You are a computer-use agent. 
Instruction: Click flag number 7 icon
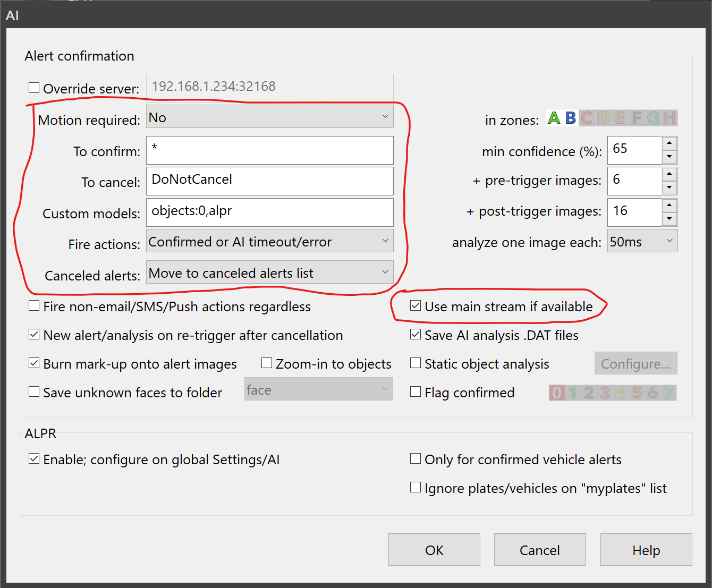click(x=668, y=393)
